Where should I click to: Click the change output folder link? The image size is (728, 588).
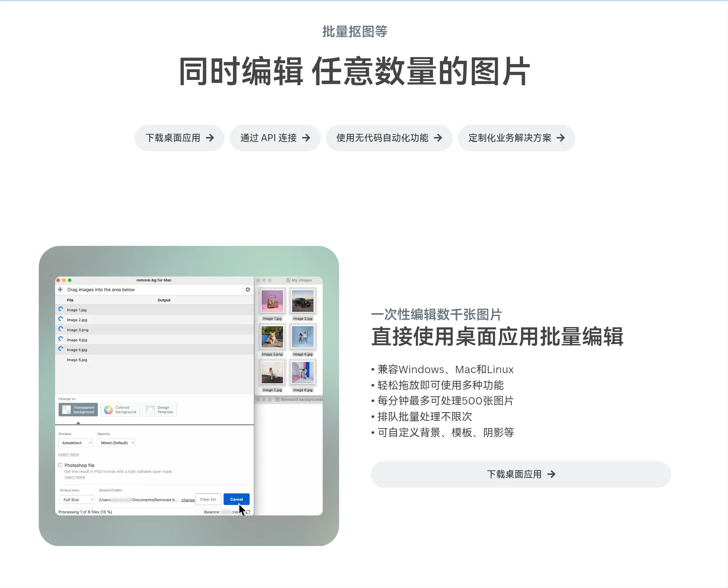188,500
